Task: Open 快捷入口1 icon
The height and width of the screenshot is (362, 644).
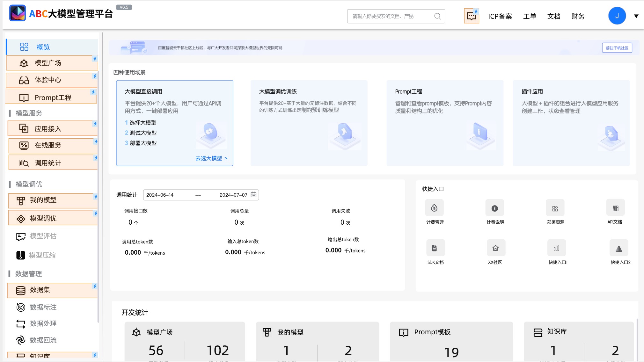Action: pos(557,248)
